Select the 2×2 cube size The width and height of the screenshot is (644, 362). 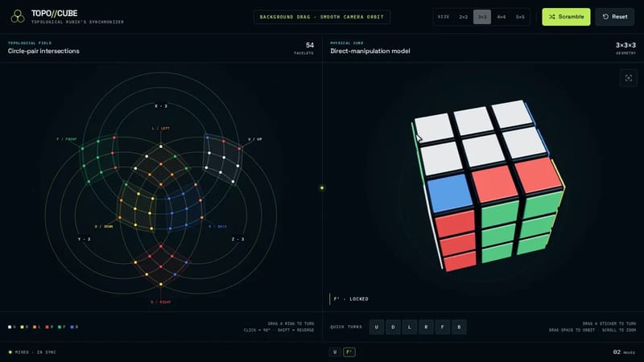tap(464, 17)
